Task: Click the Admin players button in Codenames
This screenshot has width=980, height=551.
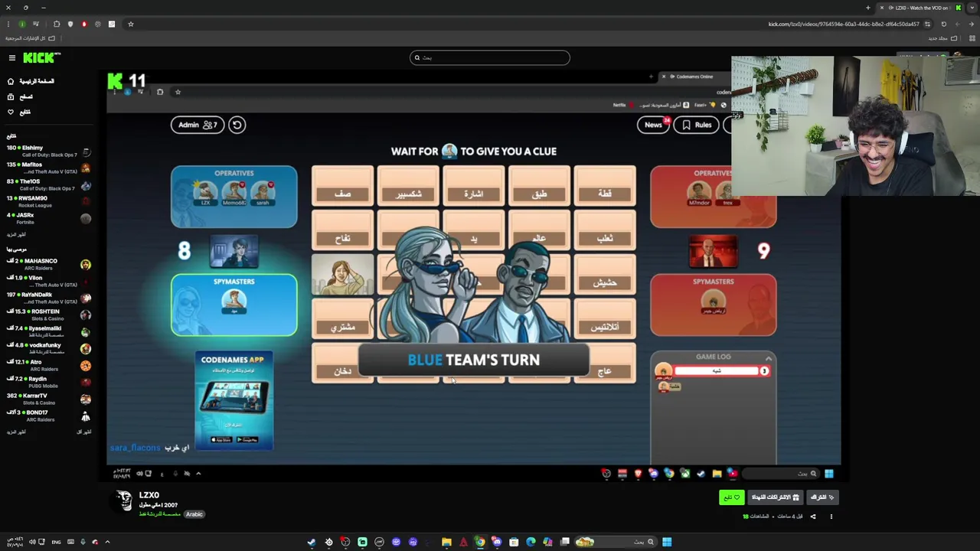Action: [x=198, y=125]
